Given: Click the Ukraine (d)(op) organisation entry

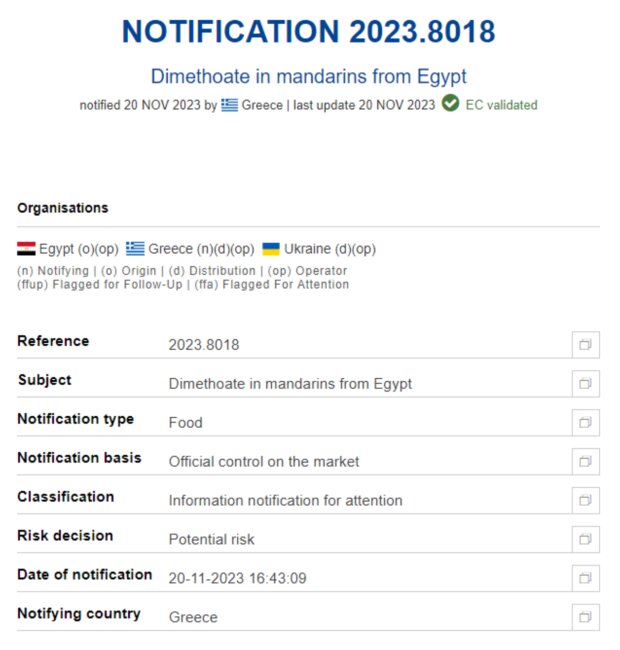Looking at the screenshot, I should click(x=330, y=249).
